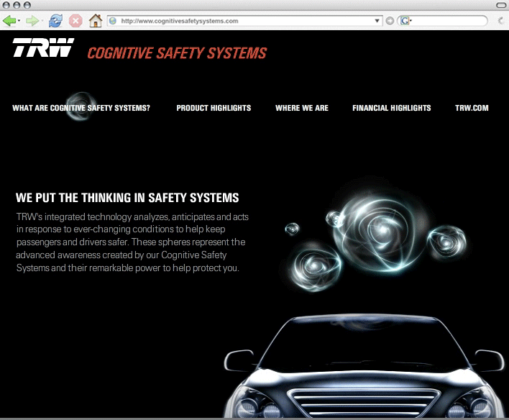Stop loading with the red X icon
Image resolution: width=509 pixels, height=420 pixels.
pyautogui.click(x=75, y=21)
